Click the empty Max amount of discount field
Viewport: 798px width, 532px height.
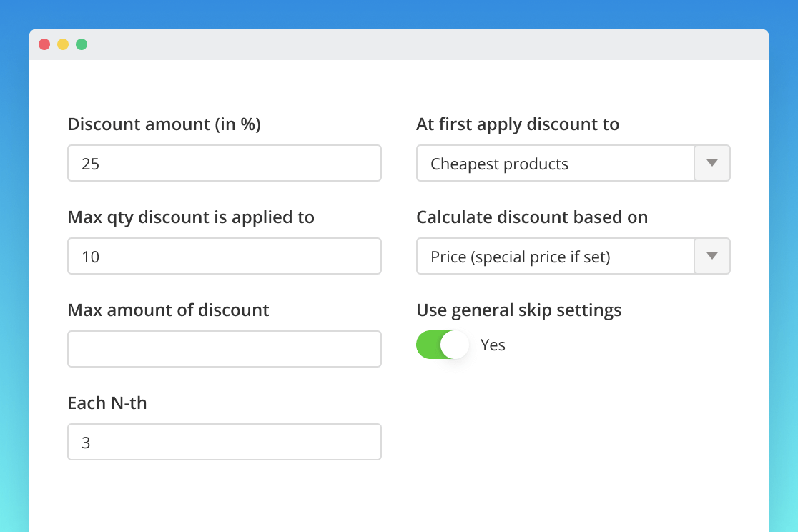[x=224, y=349]
